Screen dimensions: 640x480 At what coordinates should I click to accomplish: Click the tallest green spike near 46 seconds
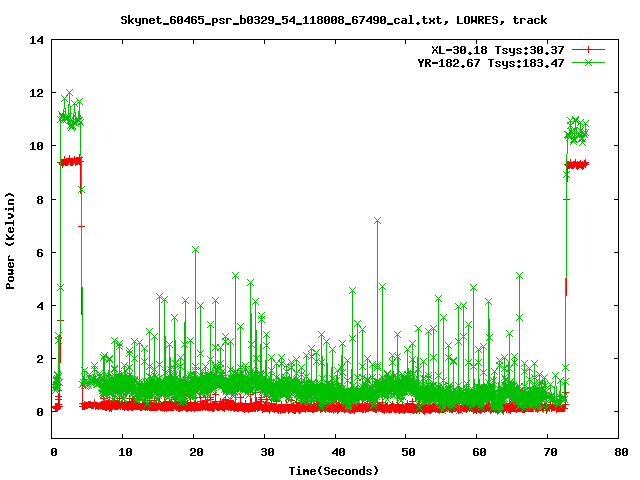pyautogui.click(x=377, y=221)
